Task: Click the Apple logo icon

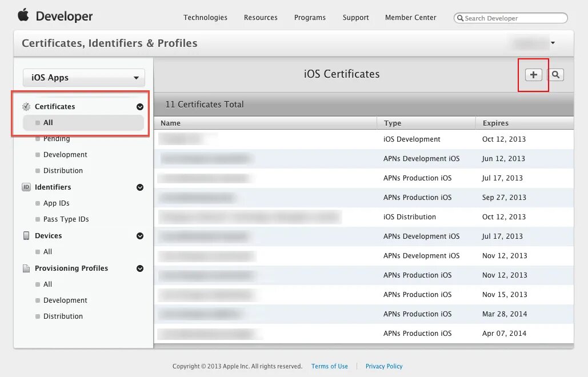Action: click(23, 15)
